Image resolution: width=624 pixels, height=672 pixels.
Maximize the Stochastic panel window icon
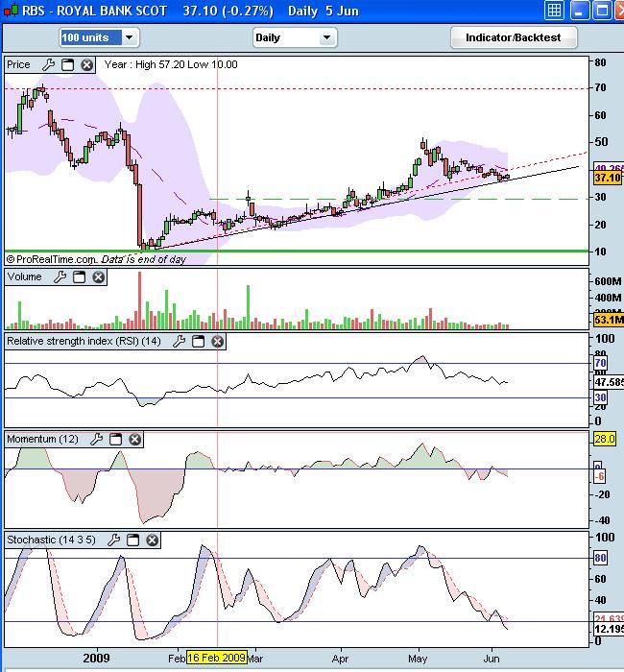point(132,540)
